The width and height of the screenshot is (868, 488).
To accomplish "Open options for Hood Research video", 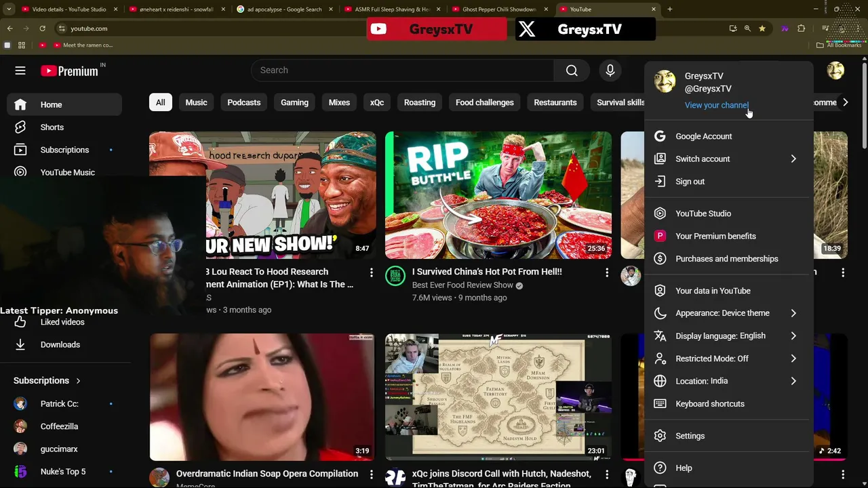I will tap(371, 272).
